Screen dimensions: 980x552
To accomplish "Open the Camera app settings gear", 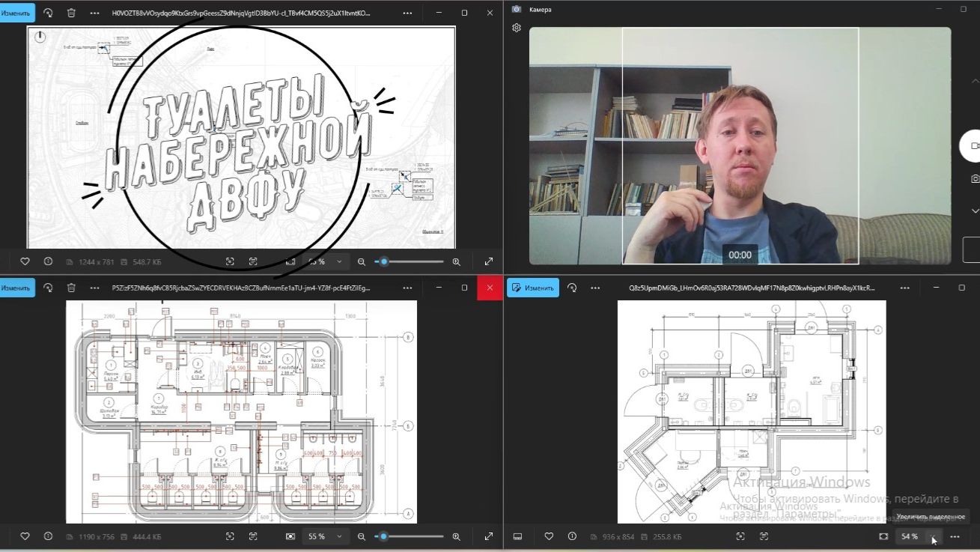I will click(x=517, y=28).
